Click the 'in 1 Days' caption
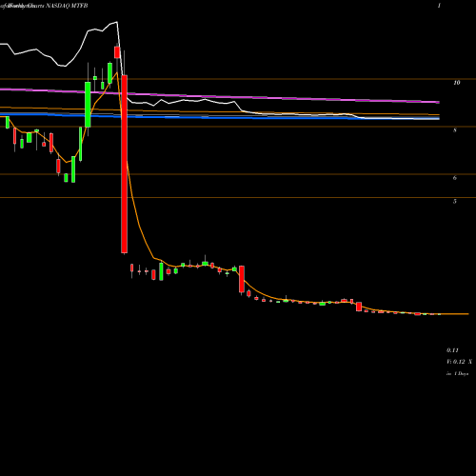Screen dimensions: 476x476 457,374
